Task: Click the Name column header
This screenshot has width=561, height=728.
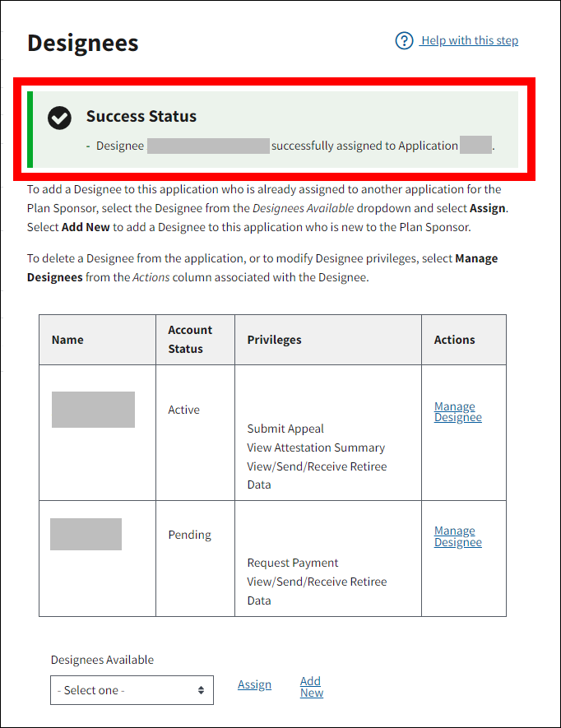Action: tap(67, 340)
